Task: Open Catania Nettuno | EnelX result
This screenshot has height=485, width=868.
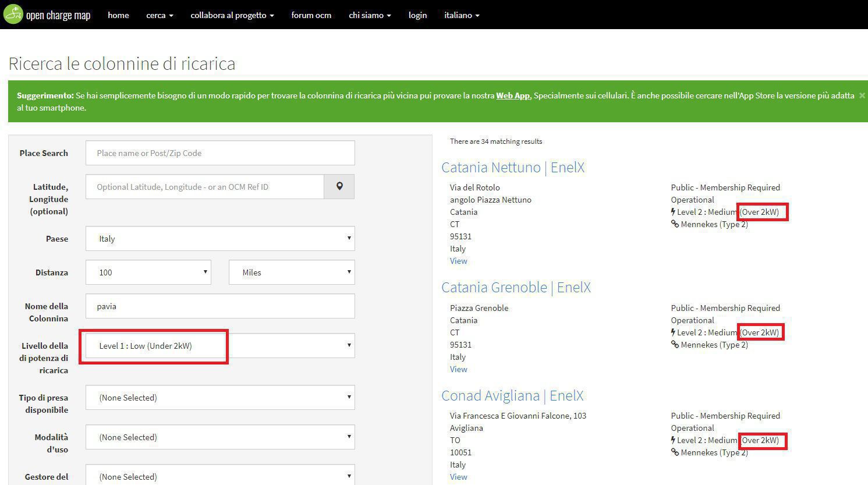Action: click(513, 168)
